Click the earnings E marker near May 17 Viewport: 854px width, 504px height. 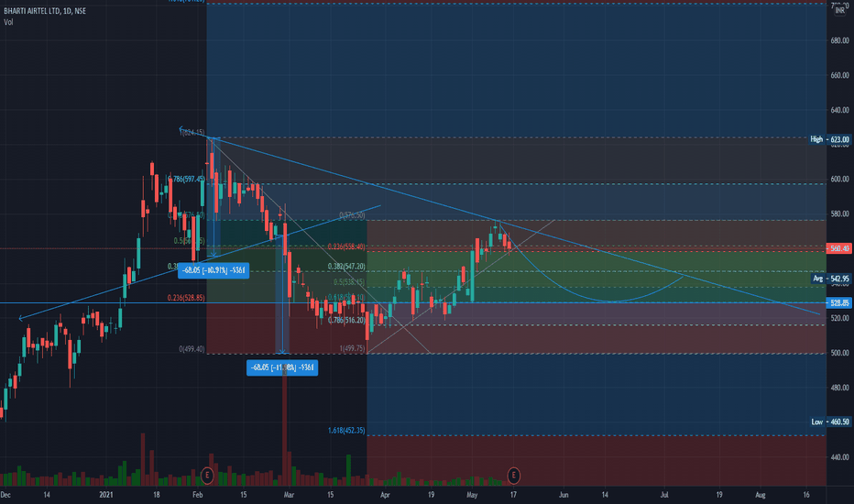tap(513, 476)
